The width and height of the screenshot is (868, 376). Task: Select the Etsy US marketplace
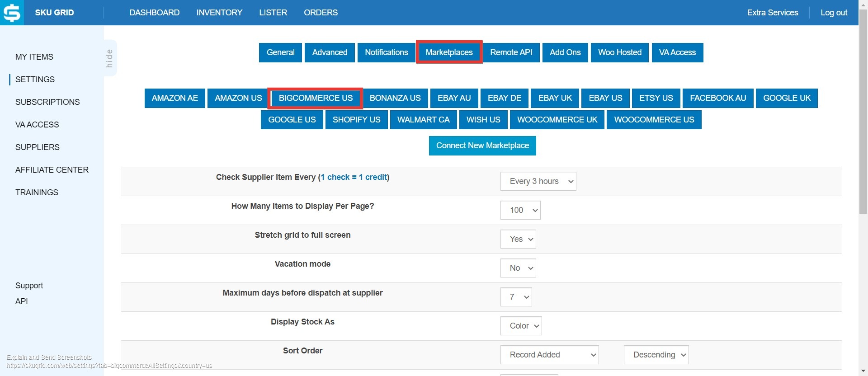pos(656,98)
